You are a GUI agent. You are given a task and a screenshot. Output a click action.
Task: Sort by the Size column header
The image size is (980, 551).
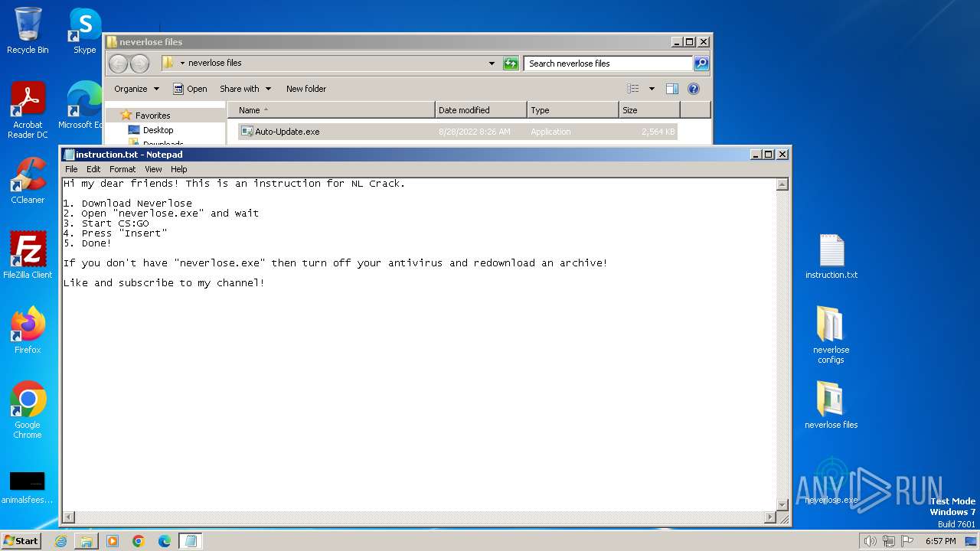pyautogui.click(x=649, y=110)
